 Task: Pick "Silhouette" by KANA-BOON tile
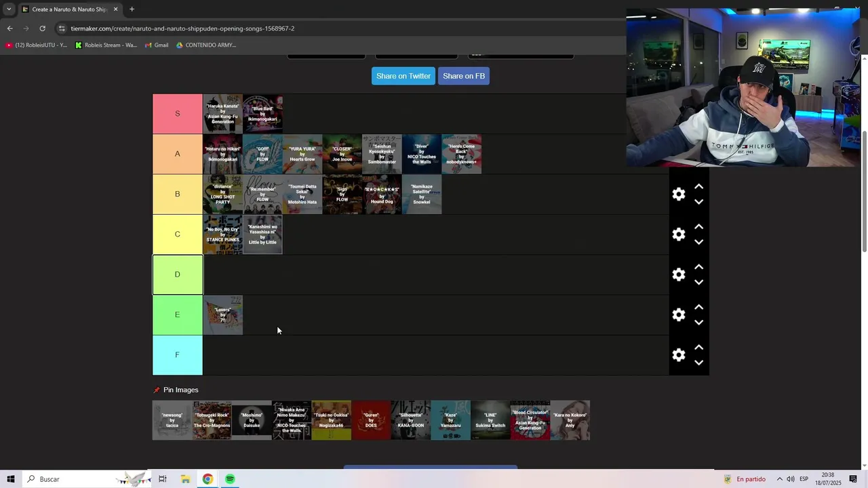coord(411,420)
